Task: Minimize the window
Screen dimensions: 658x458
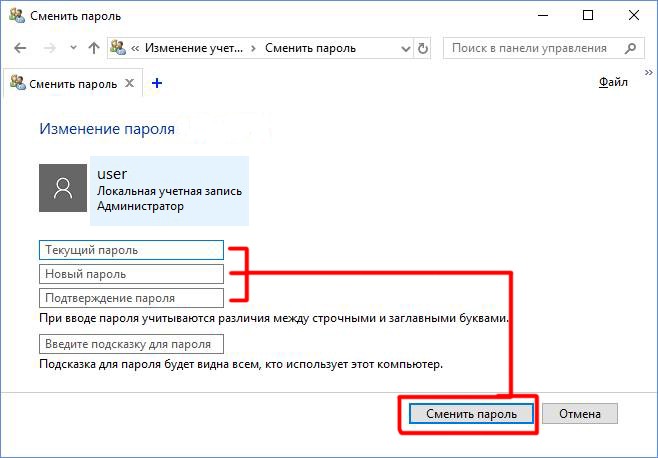Action: (543, 16)
